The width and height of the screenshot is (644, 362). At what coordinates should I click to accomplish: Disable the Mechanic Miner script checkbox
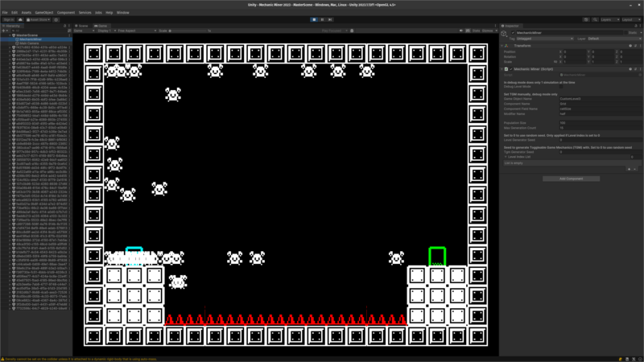(511, 69)
